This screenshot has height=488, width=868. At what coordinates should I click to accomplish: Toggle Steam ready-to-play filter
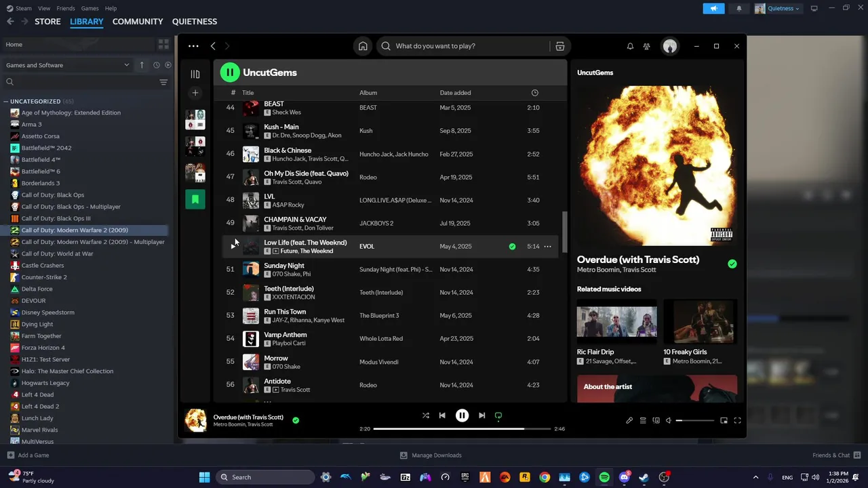(x=168, y=65)
